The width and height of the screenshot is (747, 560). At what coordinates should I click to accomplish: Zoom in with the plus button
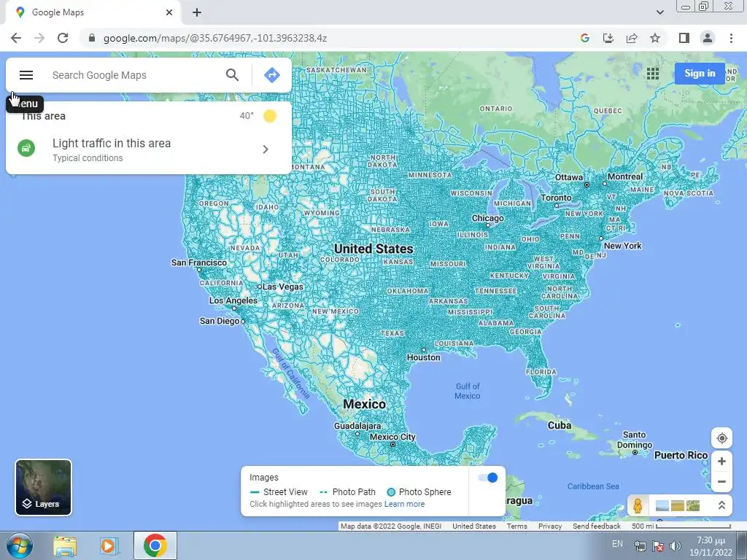721,461
